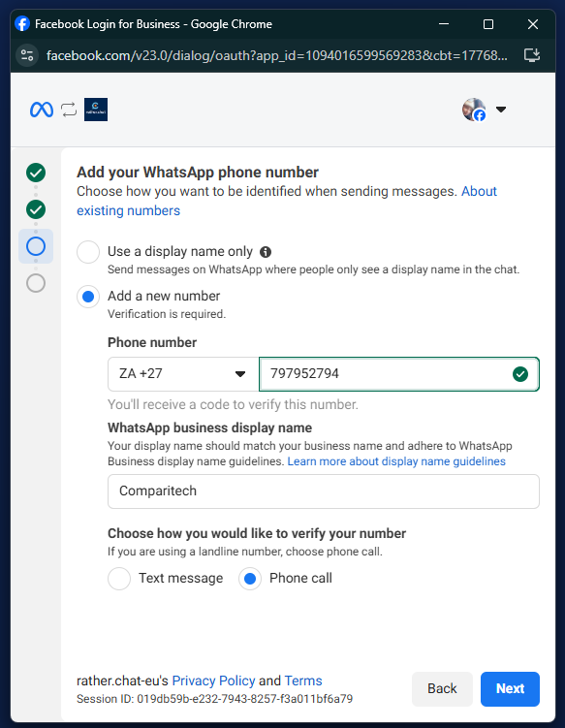Click info icon next to display name only

point(266,252)
